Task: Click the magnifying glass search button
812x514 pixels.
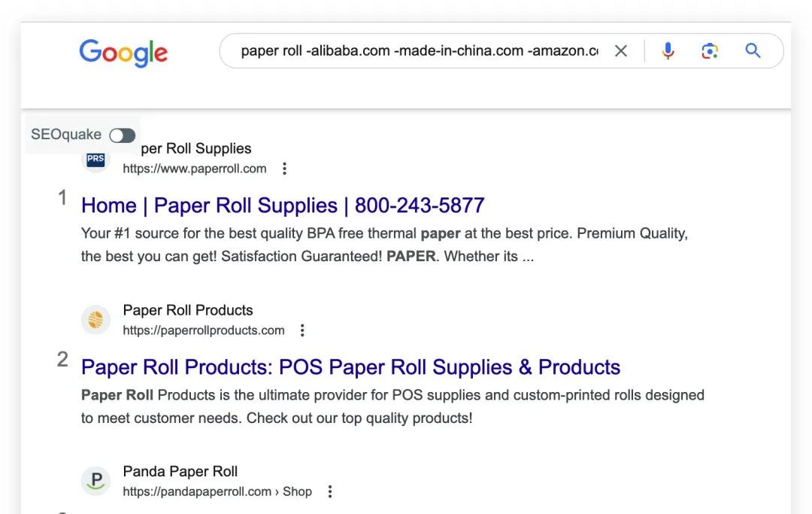Action: point(753,51)
